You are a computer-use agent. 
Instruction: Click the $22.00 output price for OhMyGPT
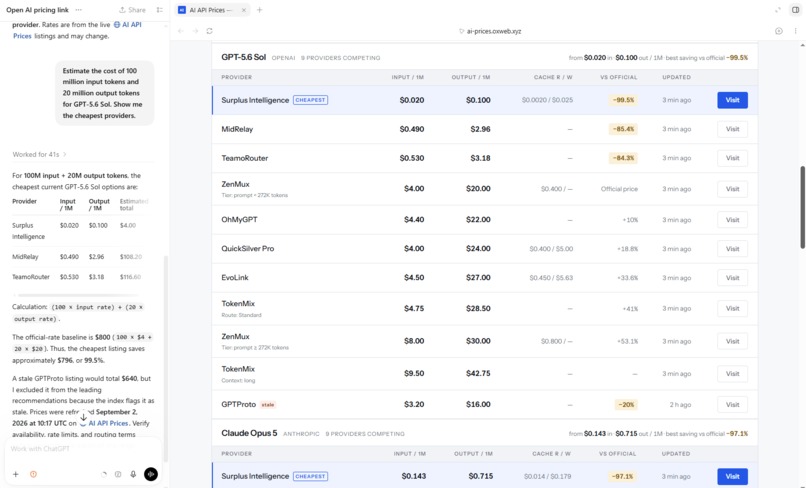tap(478, 220)
